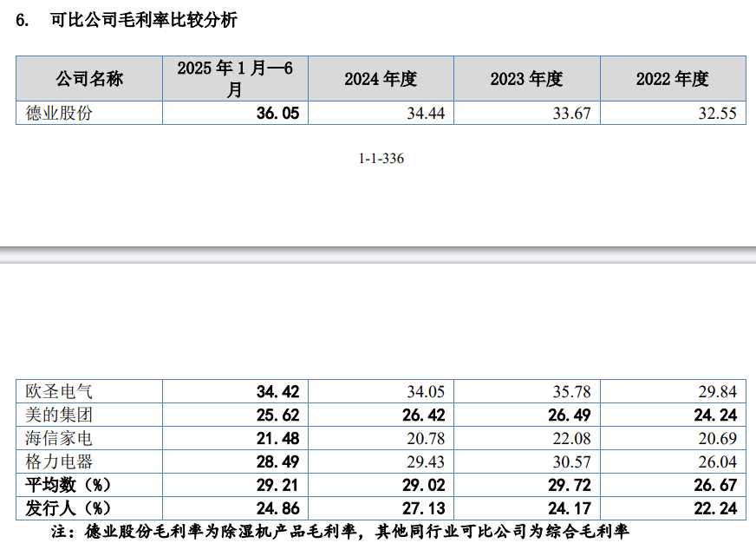Select the 公司名称 column header
756x543 pixels.
(89, 79)
